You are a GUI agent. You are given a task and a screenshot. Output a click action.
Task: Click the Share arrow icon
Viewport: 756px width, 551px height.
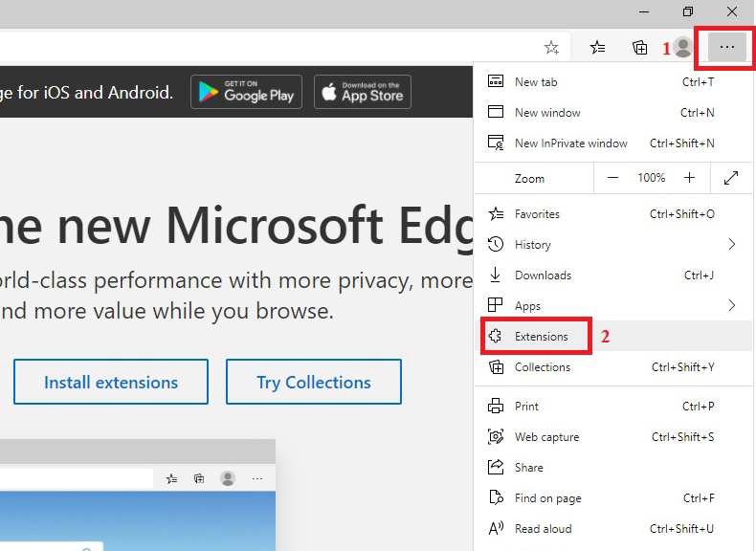click(x=496, y=467)
